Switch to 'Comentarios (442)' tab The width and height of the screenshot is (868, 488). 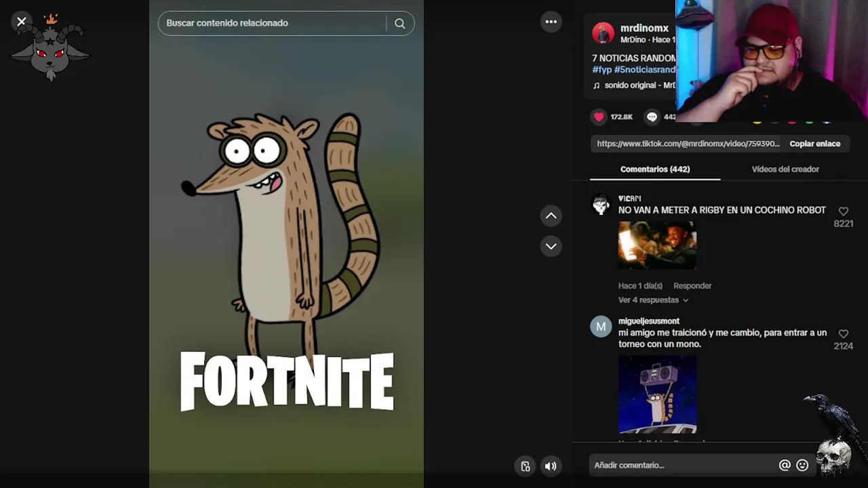[655, 169]
